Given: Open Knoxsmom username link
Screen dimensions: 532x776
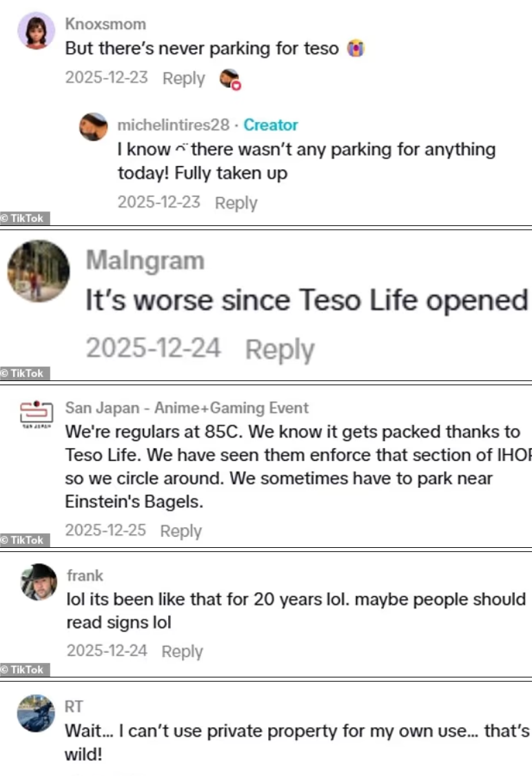Looking at the screenshot, I should pyautogui.click(x=105, y=24).
